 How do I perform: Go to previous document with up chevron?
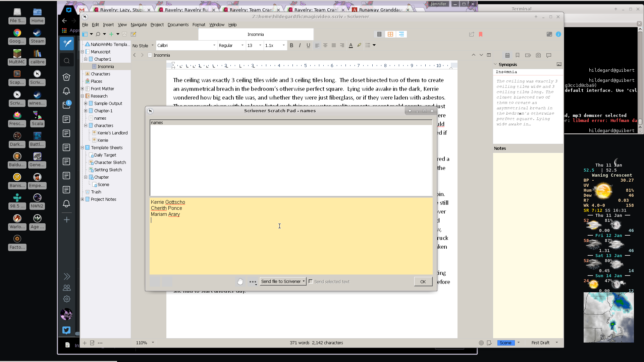click(x=474, y=55)
